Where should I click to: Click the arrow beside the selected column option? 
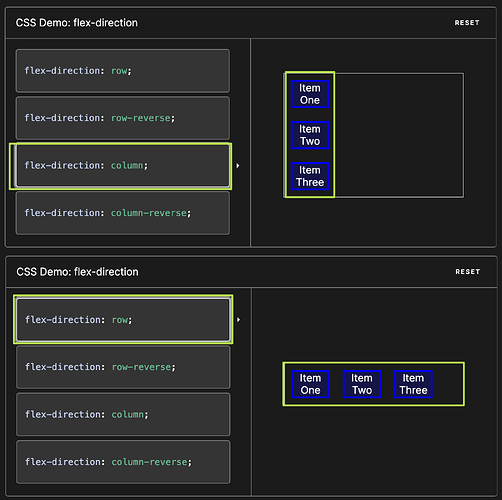[x=238, y=166]
